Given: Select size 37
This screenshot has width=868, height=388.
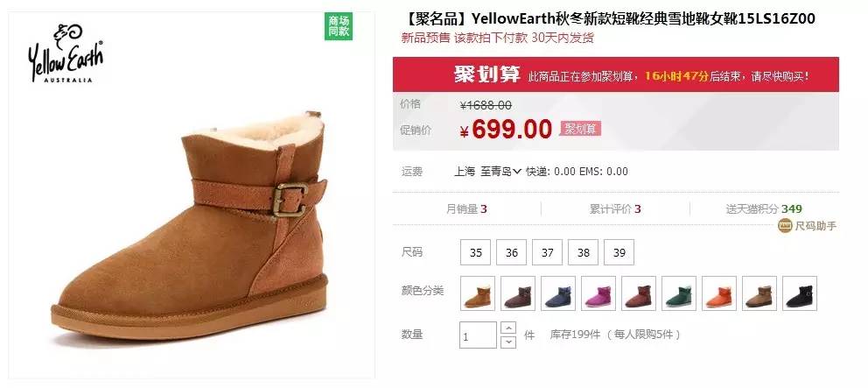Looking at the screenshot, I should click(548, 252).
